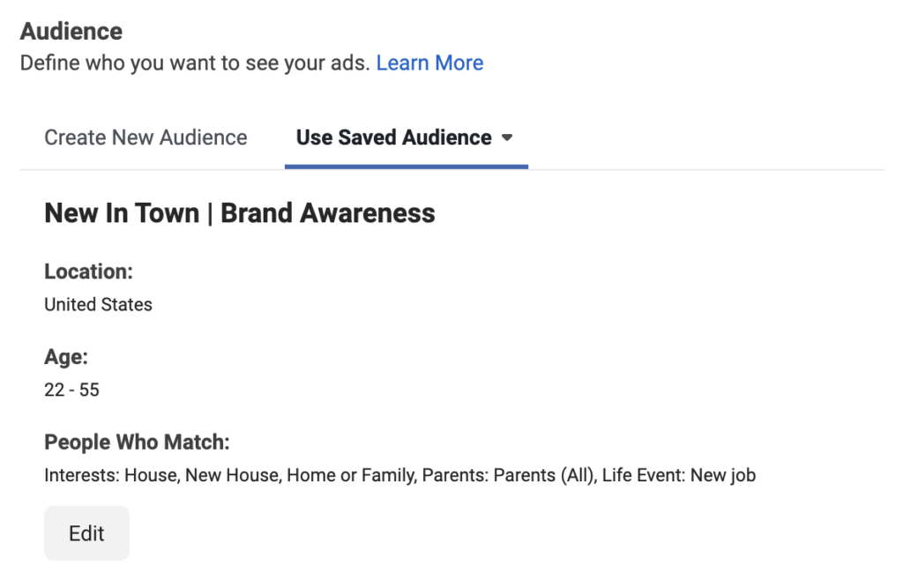Select the Use Saved Audience tab label

click(394, 138)
